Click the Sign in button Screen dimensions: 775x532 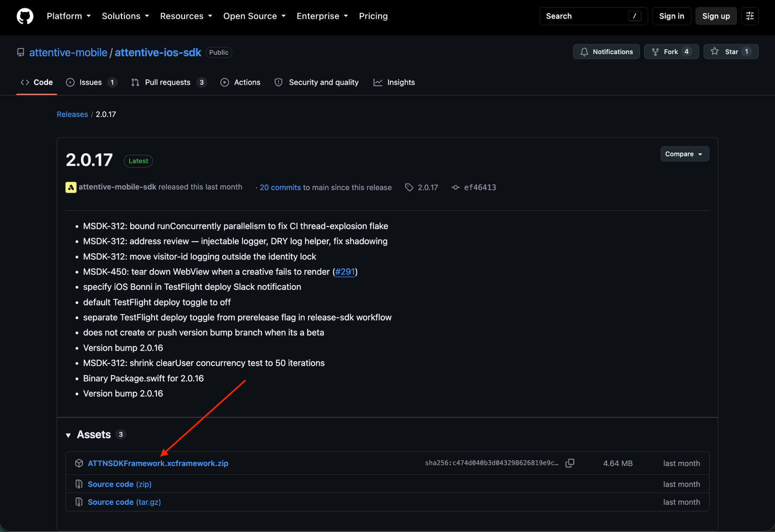pos(671,16)
